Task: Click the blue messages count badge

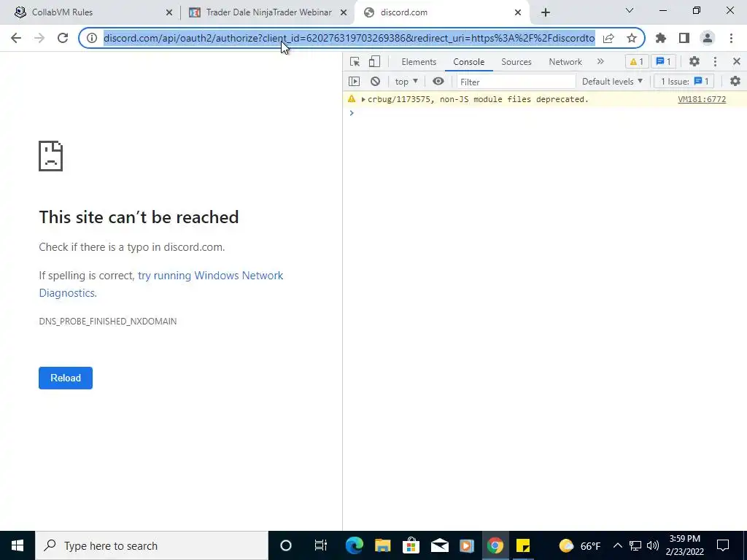Action: 663,61
